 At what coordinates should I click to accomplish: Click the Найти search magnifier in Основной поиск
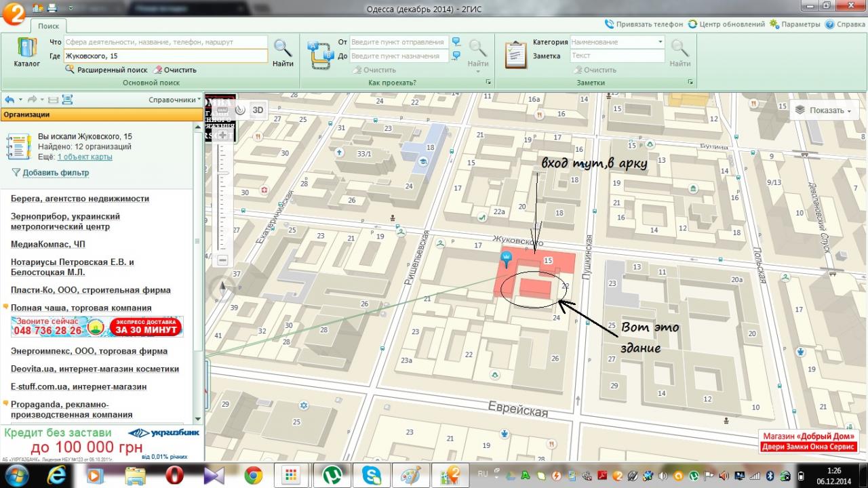283,51
